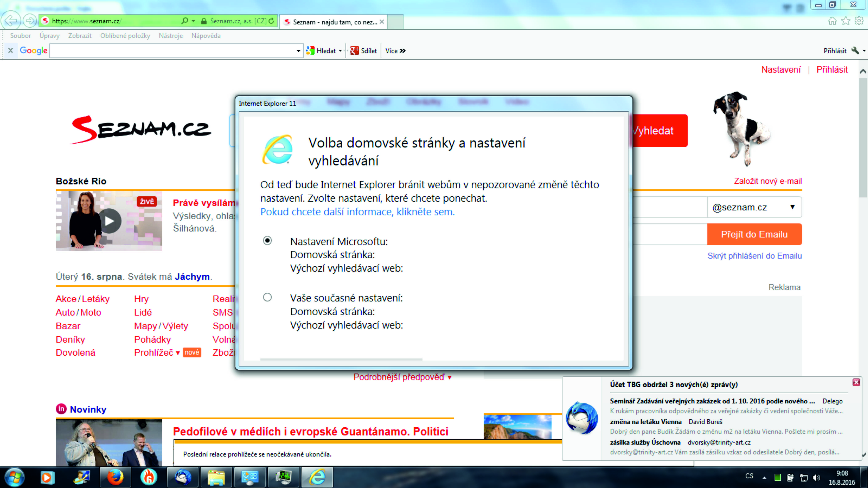Open the Oblíbené položky menu
This screenshot has width=868, height=488.
pyautogui.click(x=125, y=36)
